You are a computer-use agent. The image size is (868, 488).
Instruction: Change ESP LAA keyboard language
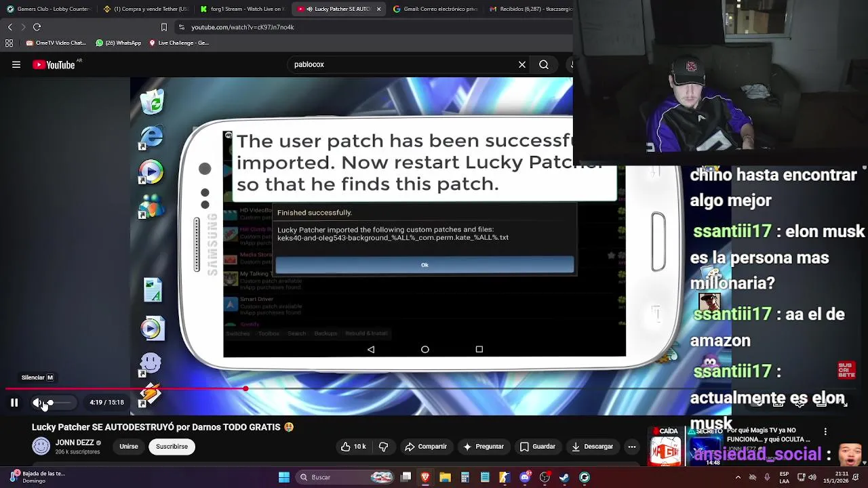tap(784, 477)
